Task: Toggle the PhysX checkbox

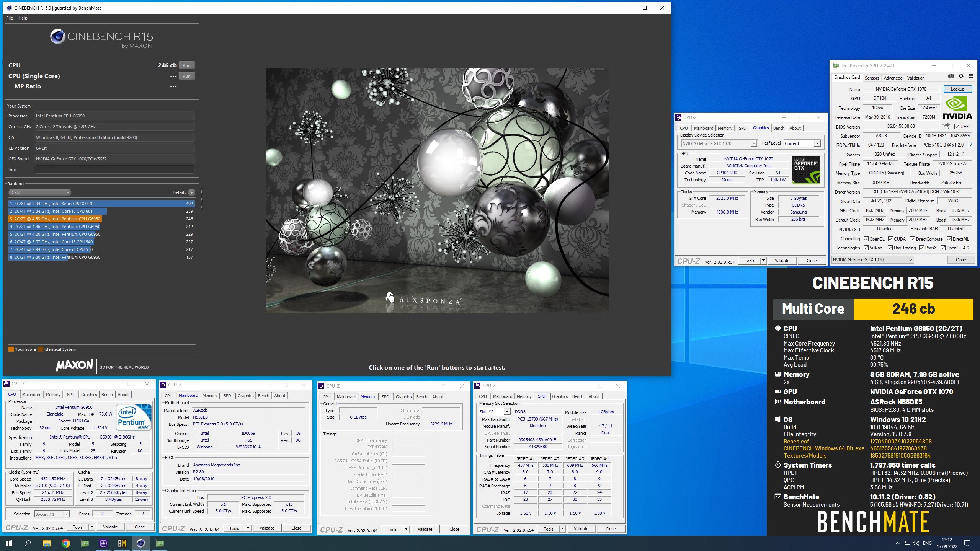Action: [x=921, y=248]
